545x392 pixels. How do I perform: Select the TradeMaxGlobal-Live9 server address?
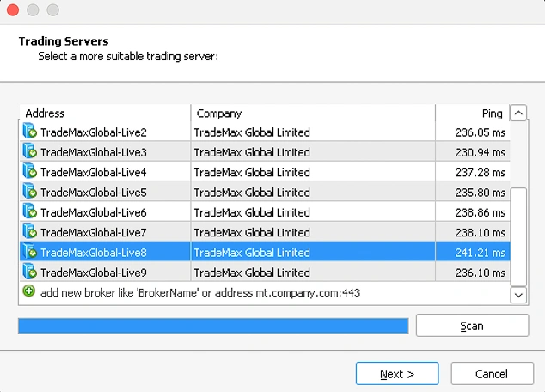pyautogui.click(x=94, y=273)
